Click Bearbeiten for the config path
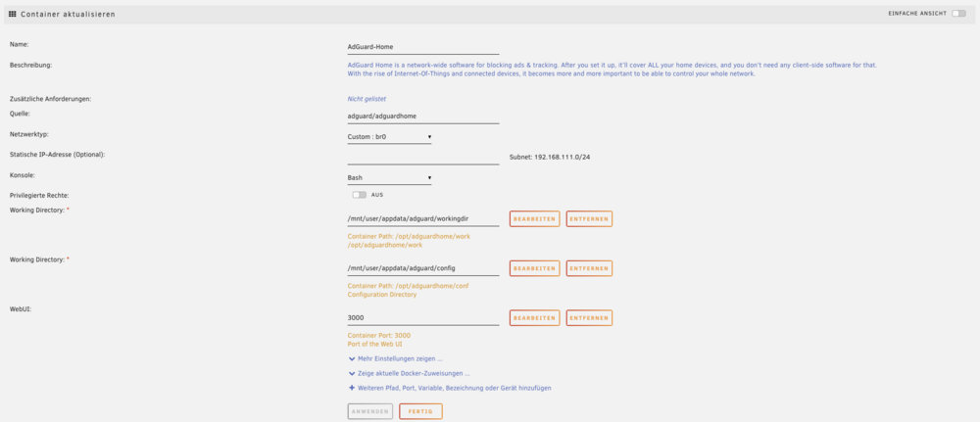 (x=534, y=268)
